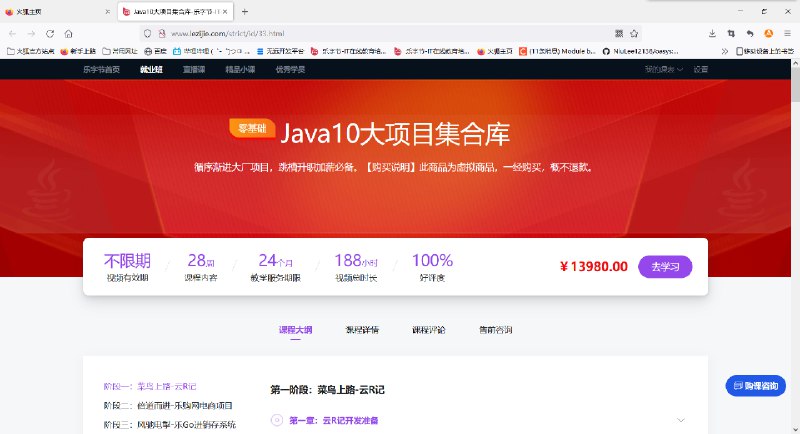The image size is (800, 434).
Task: Switch to the 课程大纲 tab
Action: [x=295, y=330]
